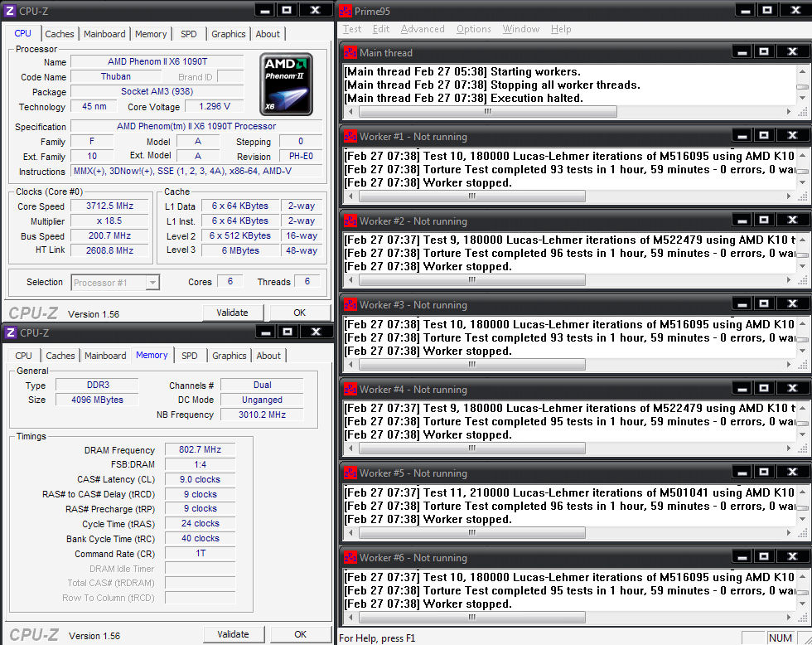Image resolution: width=812 pixels, height=645 pixels.
Task: Click scroll-left arrow in Worker #1 horizontal scrollbar
Action: tap(350, 196)
